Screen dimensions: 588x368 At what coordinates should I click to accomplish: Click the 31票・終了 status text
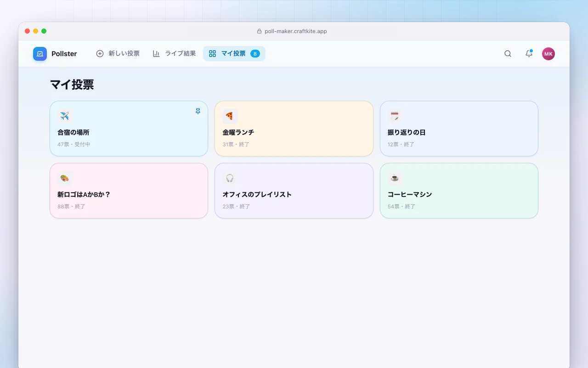point(236,144)
